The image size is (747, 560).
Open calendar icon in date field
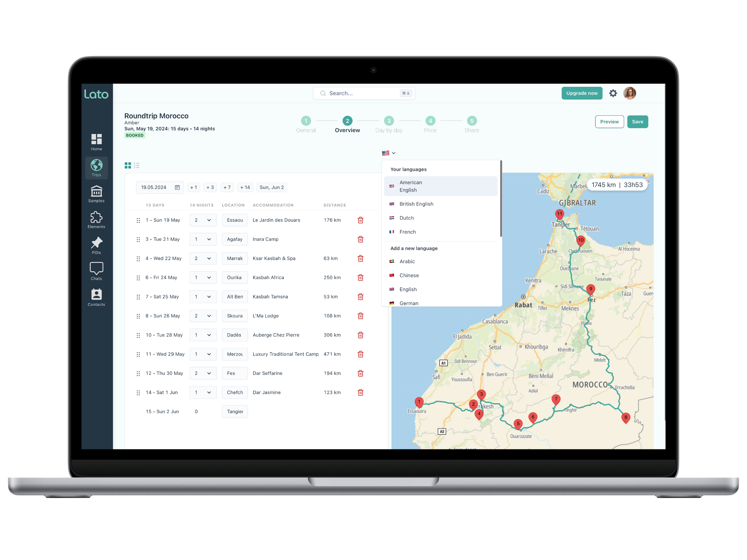click(x=177, y=187)
